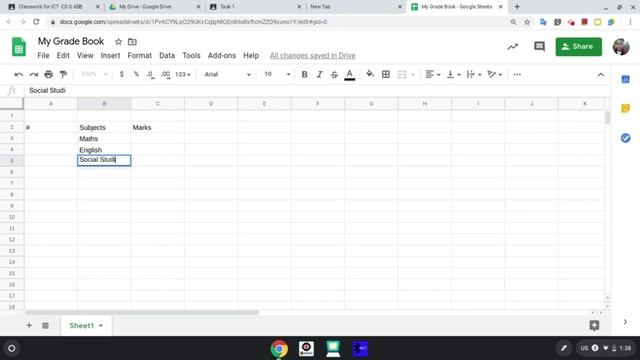Image resolution: width=640 pixels, height=360 pixels.
Task: Open Keep in the side panel
Action: pyautogui.click(x=625, y=108)
